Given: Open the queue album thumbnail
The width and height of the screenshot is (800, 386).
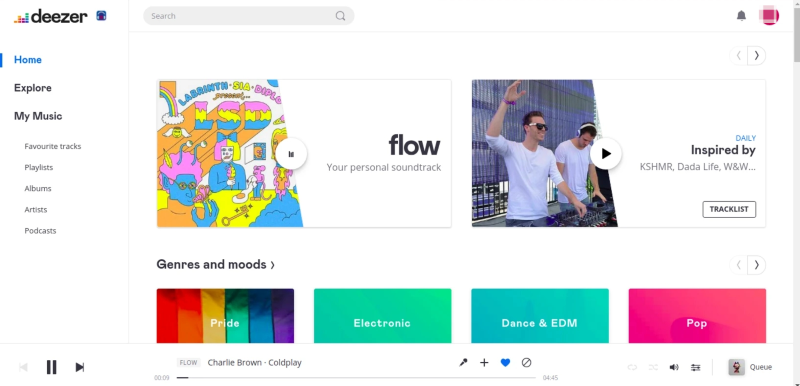Looking at the screenshot, I should click(736, 367).
